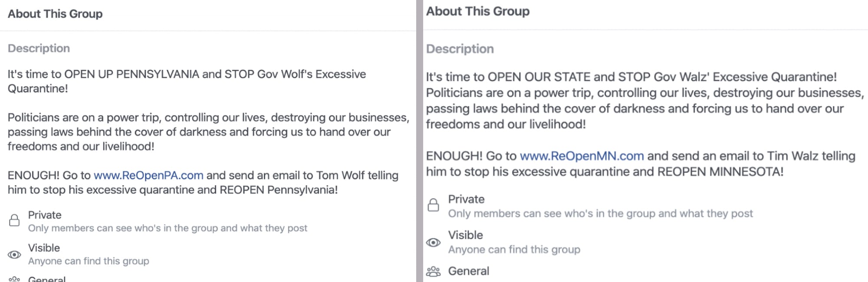Click the people icon beside left General

coord(14,279)
